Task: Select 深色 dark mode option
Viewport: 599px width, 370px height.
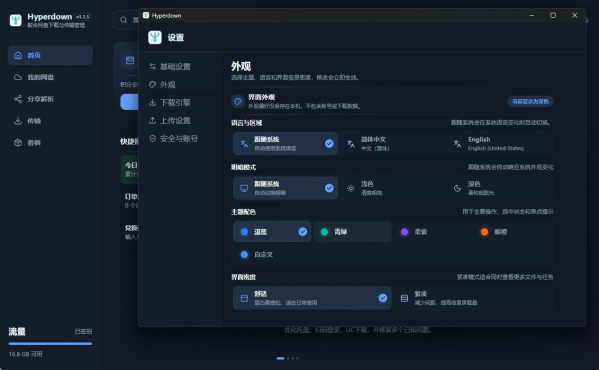Action: (499, 188)
